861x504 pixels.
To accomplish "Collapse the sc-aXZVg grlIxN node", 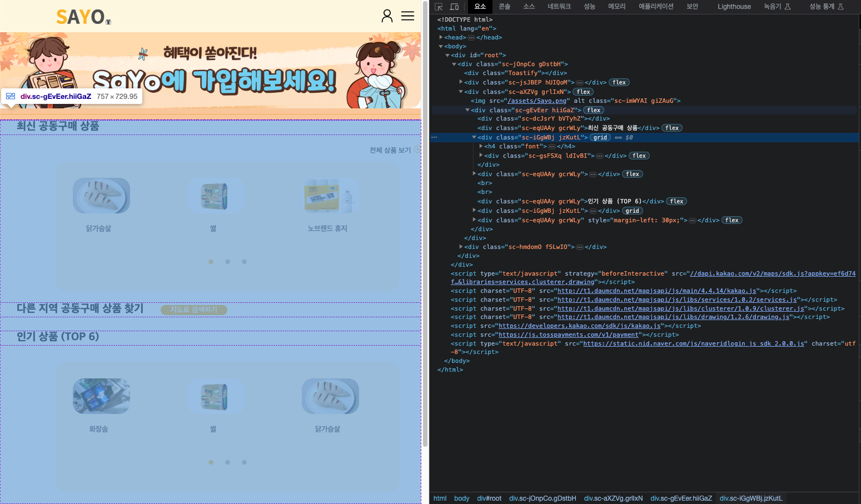I will (x=461, y=92).
